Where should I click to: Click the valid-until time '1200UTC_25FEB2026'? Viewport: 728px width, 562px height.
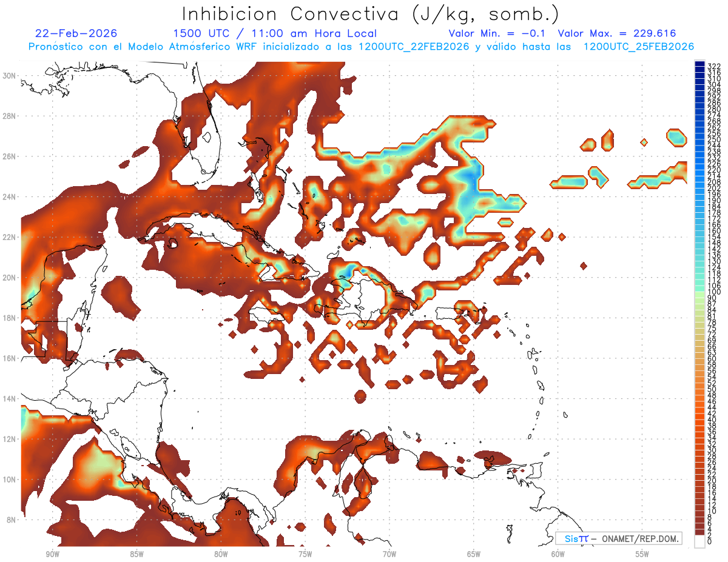point(639,47)
